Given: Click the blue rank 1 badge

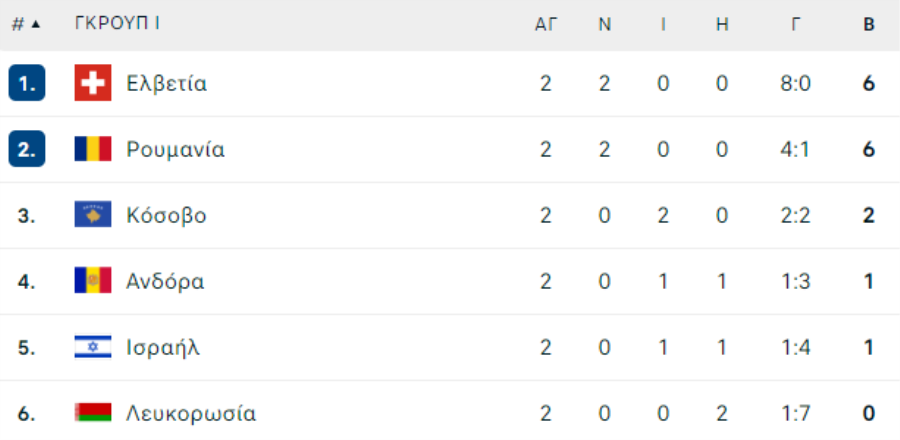Looking at the screenshot, I should (x=27, y=83).
